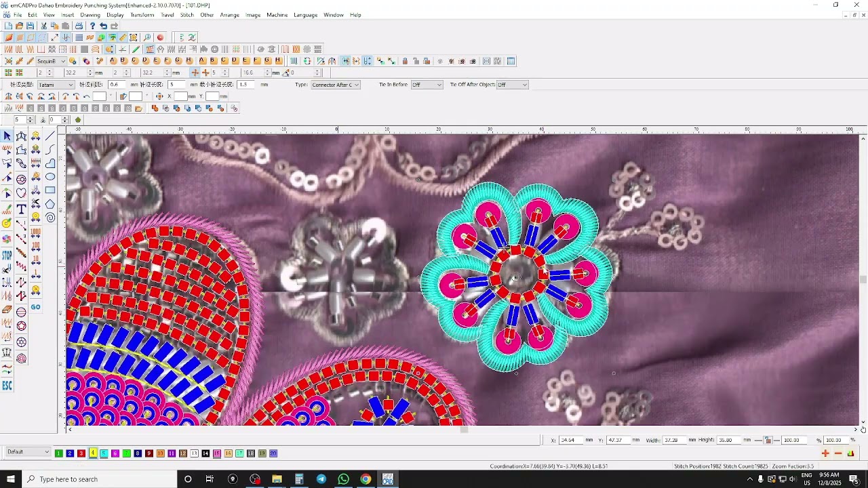Select the eraser tool
Image resolution: width=868 pixels, height=488 pixels.
pyautogui.click(x=7, y=309)
